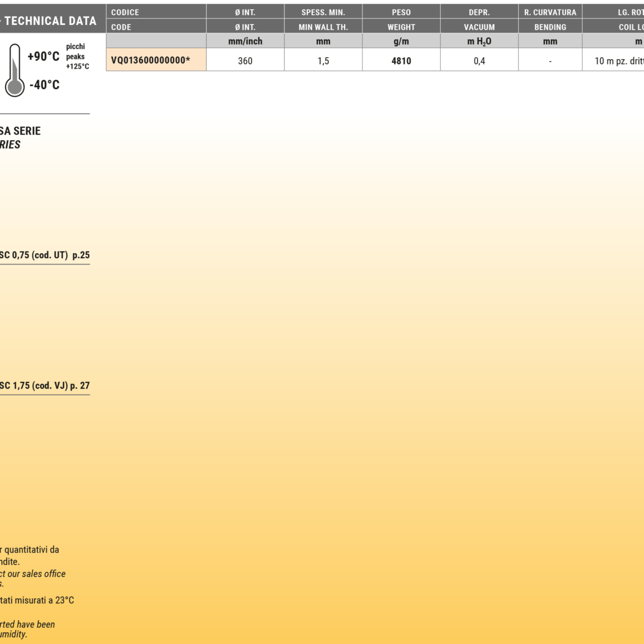Click the PESO column header

[401, 12]
